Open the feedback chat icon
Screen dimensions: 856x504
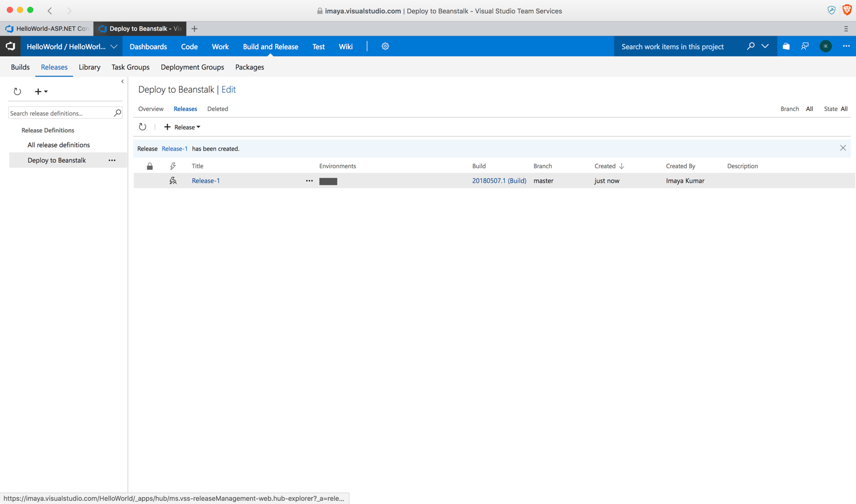[x=805, y=46]
